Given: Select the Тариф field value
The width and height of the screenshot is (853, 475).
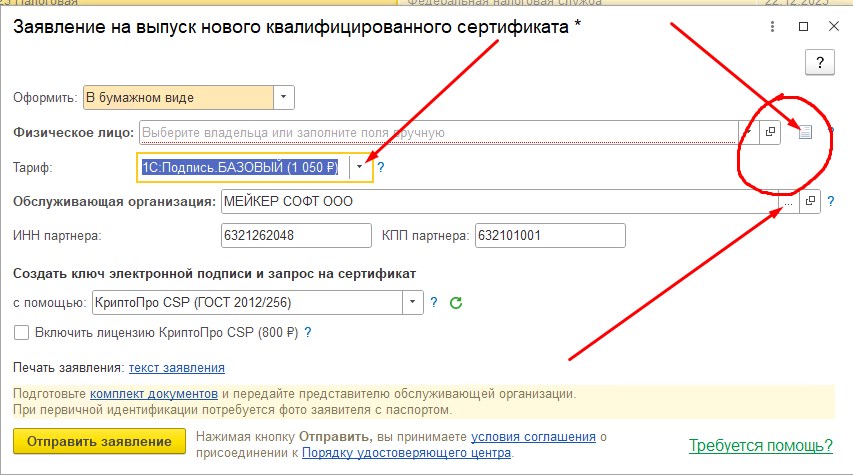Looking at the screenshot, I should [242, 167].
